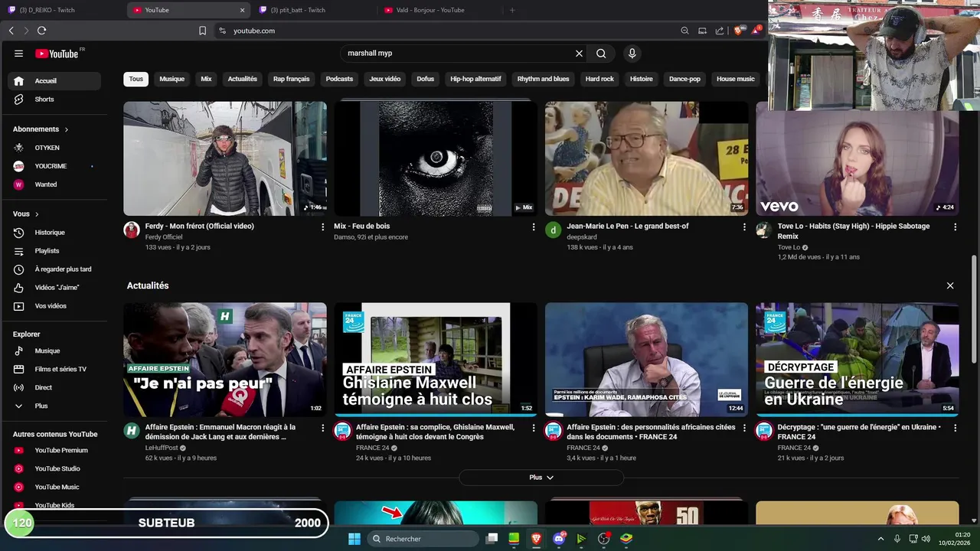980x551 pixels.
Task: Play the Macron "Je n'ai pas peur" thumbnail
Action: [x=225, y=360]
